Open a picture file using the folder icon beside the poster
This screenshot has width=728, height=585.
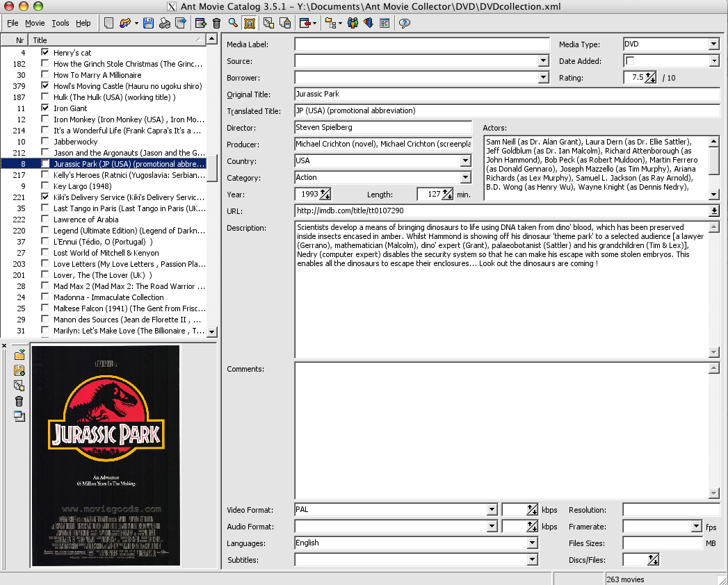19,355
